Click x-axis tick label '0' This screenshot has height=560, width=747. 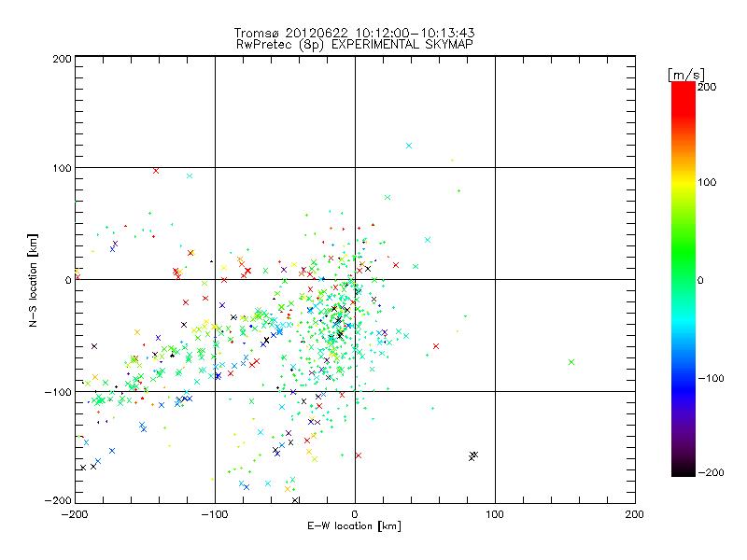[355, 514]
